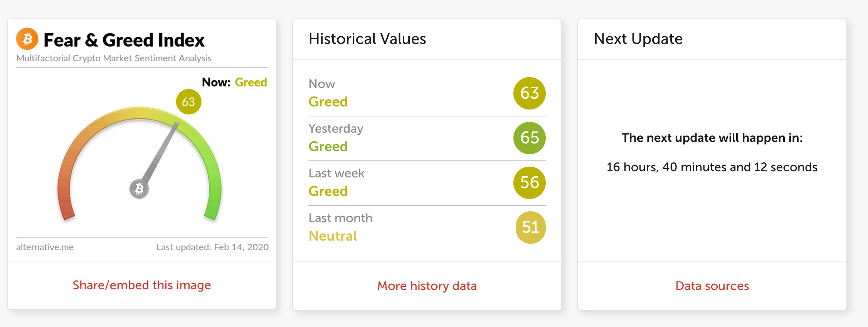Click the orange Bitcoin logo icon
Image resolution: width=868 pixels, height=327 pixels.
[x=27, y=39]
